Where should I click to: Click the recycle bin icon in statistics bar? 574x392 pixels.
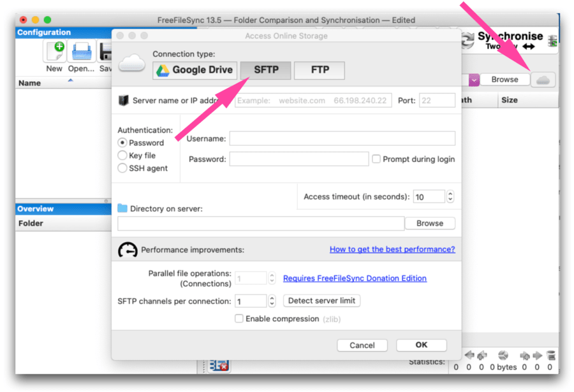coord(551,356)
